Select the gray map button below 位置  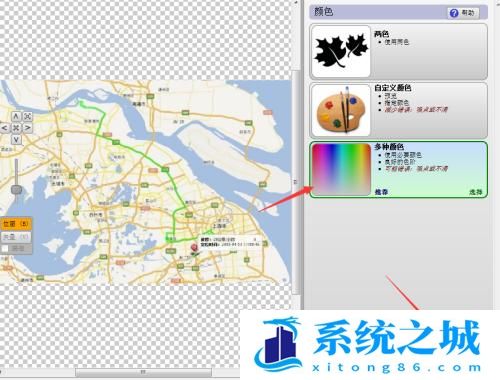[x=16, y=237]
